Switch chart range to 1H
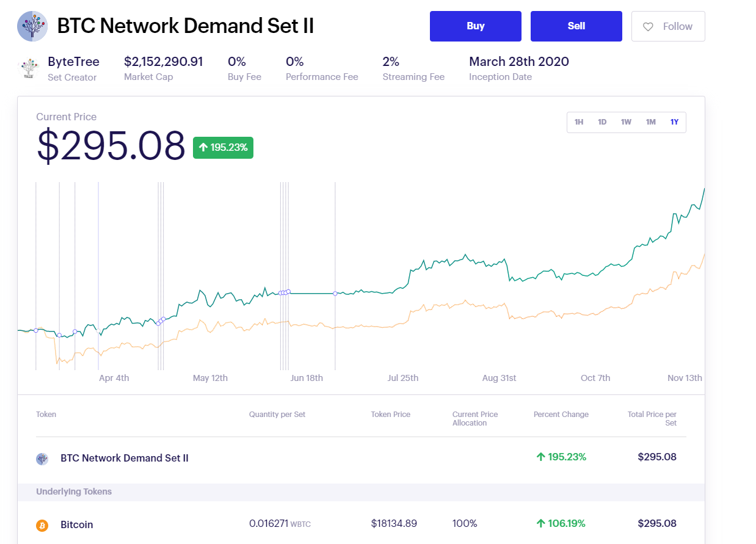The height and width of the screenshot is (544, 756). pyautogui.click(x=579, y=122)
